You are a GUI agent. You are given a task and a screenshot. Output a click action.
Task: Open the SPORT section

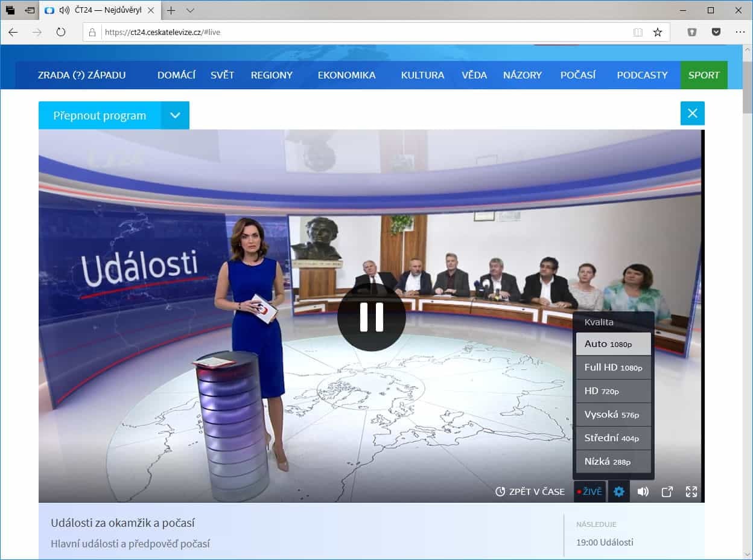click(704, 75)
